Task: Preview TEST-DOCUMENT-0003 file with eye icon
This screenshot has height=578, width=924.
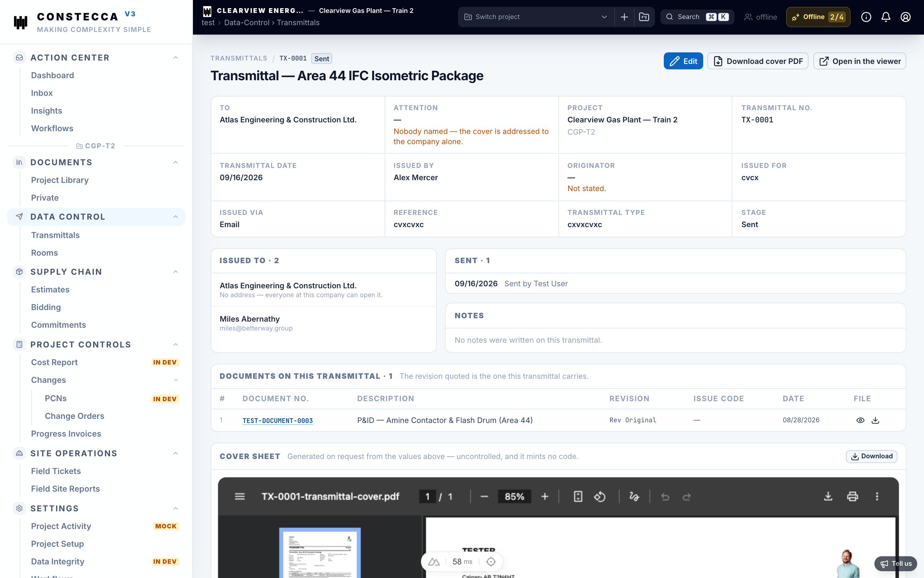Action: click(x=860, y=420)
